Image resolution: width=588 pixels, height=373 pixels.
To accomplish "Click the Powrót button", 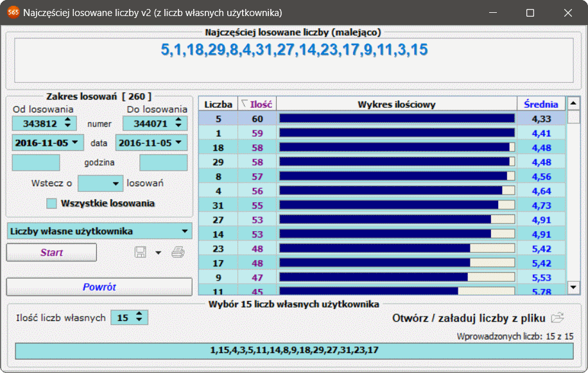I will point(99,287).
